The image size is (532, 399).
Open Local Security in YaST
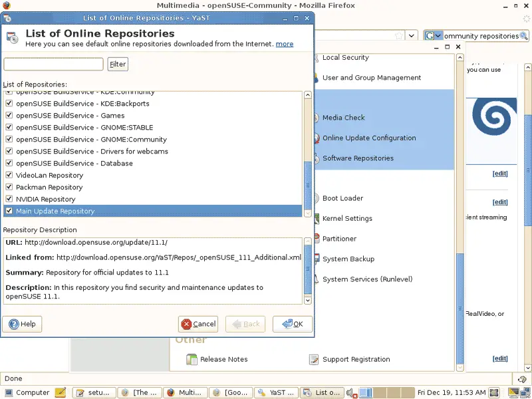coord(345,57)
